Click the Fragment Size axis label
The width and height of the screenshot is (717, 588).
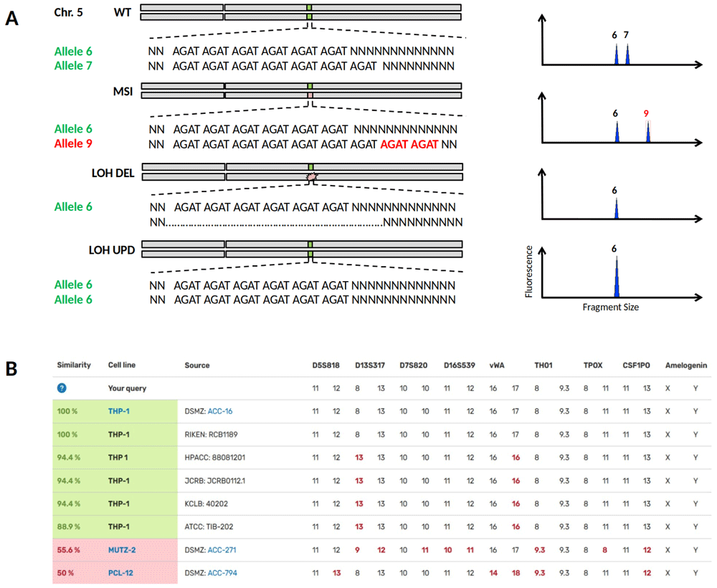(x=611, y=307)
